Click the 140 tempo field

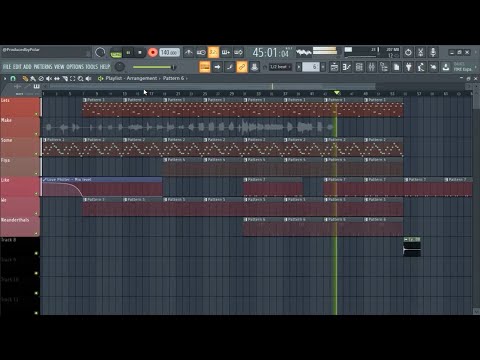coord(169,53)
